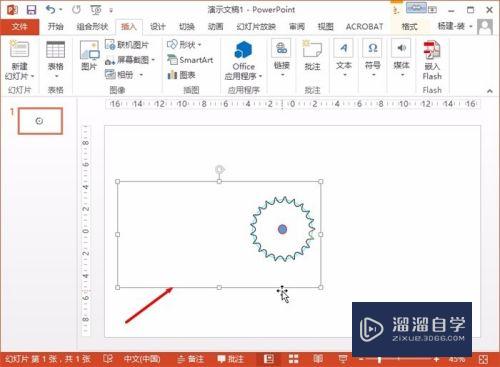The image size is (500, 367).
Task: Switch to the 组合形状 tab
Action: coord(92,27)
